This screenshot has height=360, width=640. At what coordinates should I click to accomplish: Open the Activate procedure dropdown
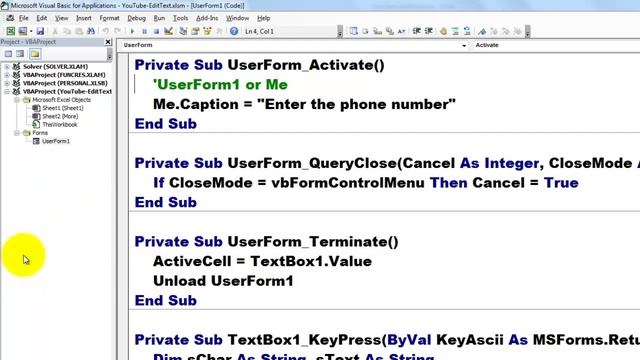[555, 45]
